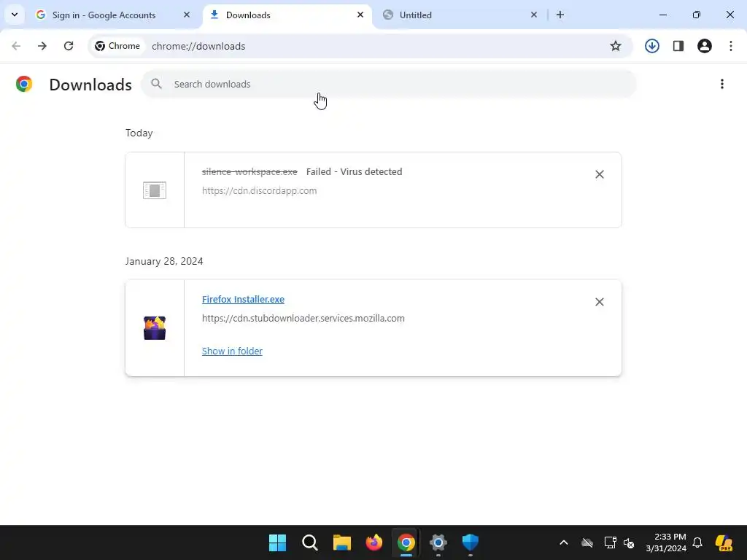Open Windows Search from taskbar
Screen dimensions: 747x560
309,542
